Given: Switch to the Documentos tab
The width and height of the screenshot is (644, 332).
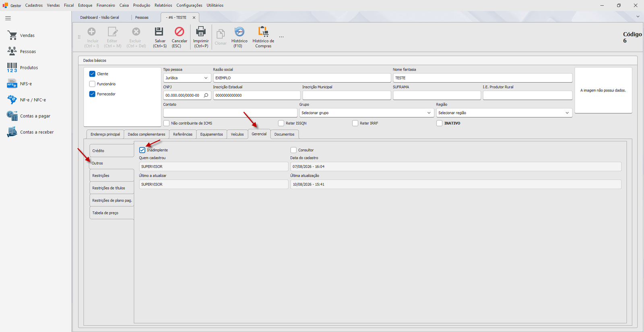Looking at the screenshot, I should click(x=285, y=134).
